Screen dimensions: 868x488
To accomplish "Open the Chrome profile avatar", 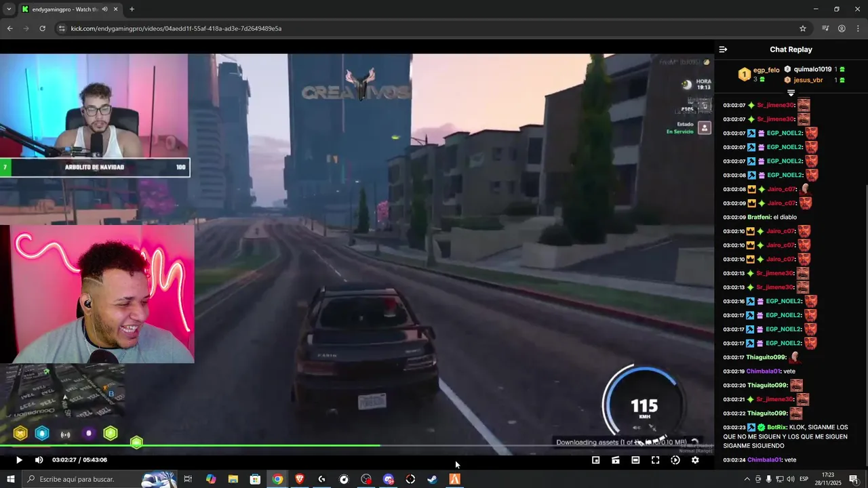I will (x=842, y=28).
